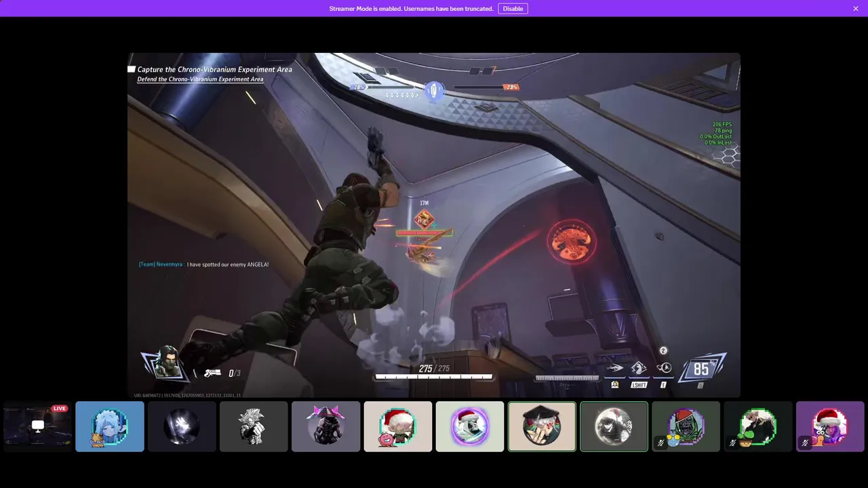The width and height of the screenshot is (868, 488).
Task: Click the hexagon icon below network stats
Action: [729, 157]
